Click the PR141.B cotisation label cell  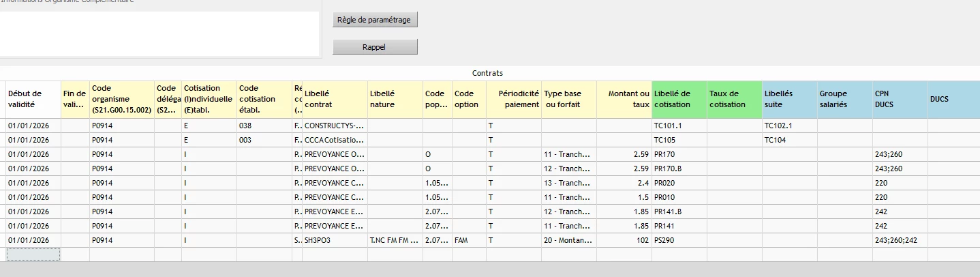click(679, 212)
